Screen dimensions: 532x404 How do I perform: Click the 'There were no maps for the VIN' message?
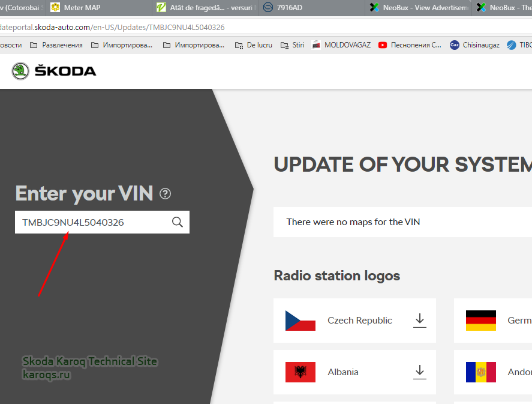tap(353, 222)
